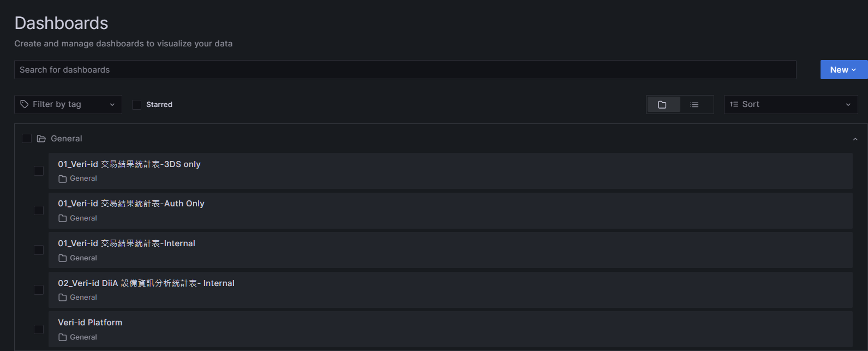Image resolution: width=868 pixels, height=351 pixels.
Task: Click the folder icon under Veri-id Platform
Action: (63, 337)
